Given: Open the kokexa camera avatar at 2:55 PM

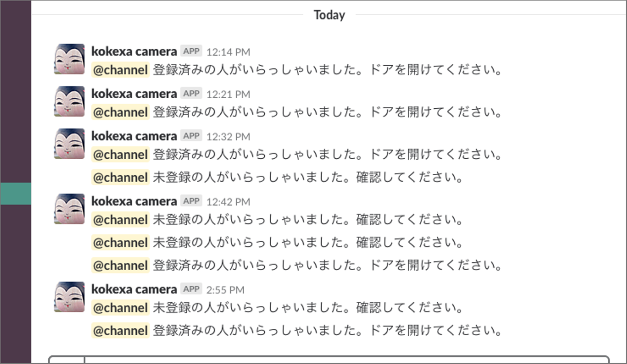Looking at the screenshot, I should click(x=69, y=297).
